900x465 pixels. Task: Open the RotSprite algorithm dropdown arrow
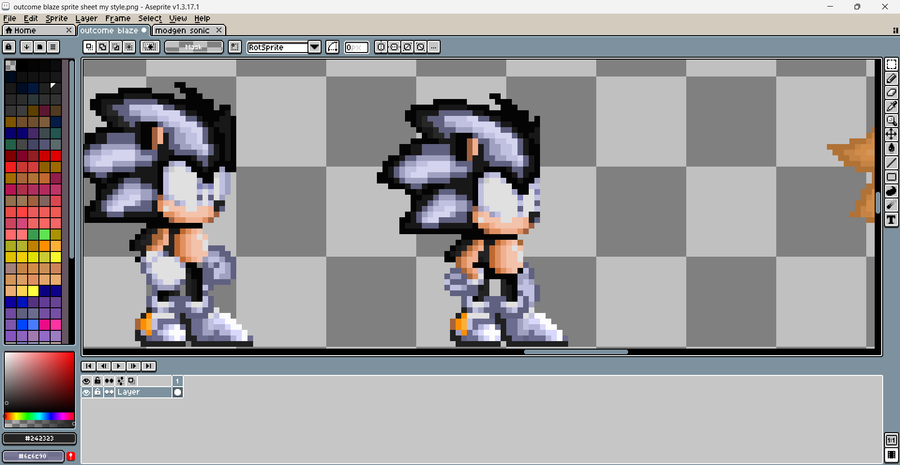pyautogui.click(x=315, y=47)
